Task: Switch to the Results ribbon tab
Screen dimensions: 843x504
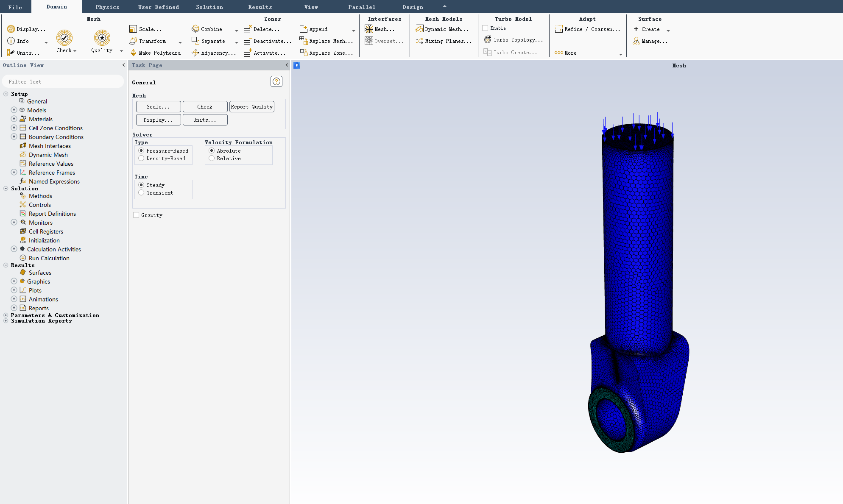Action: (260, 7)
